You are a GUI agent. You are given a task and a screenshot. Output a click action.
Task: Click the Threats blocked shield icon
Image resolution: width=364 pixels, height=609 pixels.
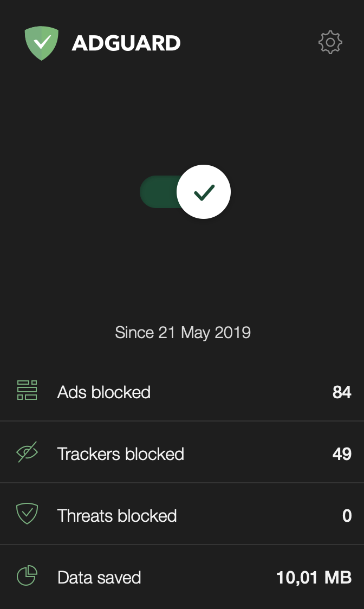click(27, 514)
